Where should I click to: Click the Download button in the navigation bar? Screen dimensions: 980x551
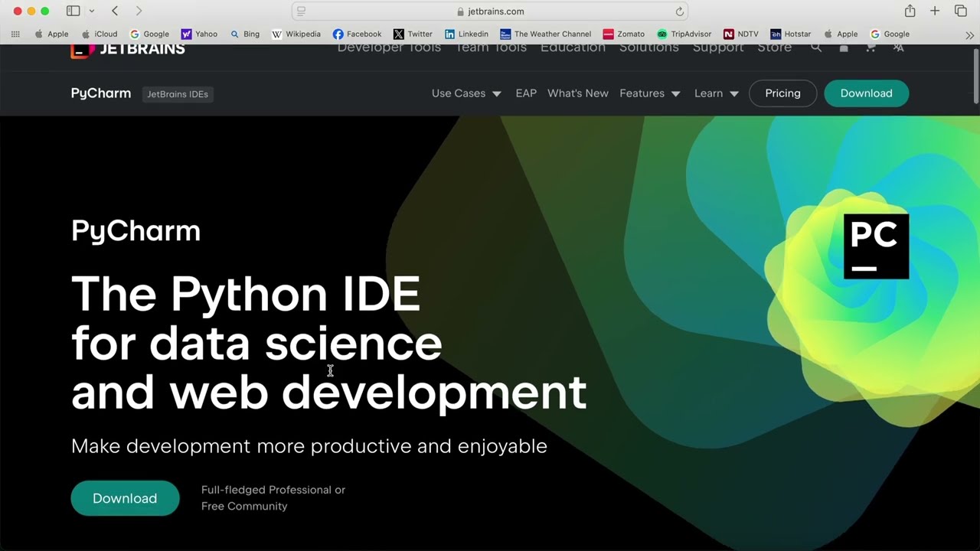[x=867, y=93]
